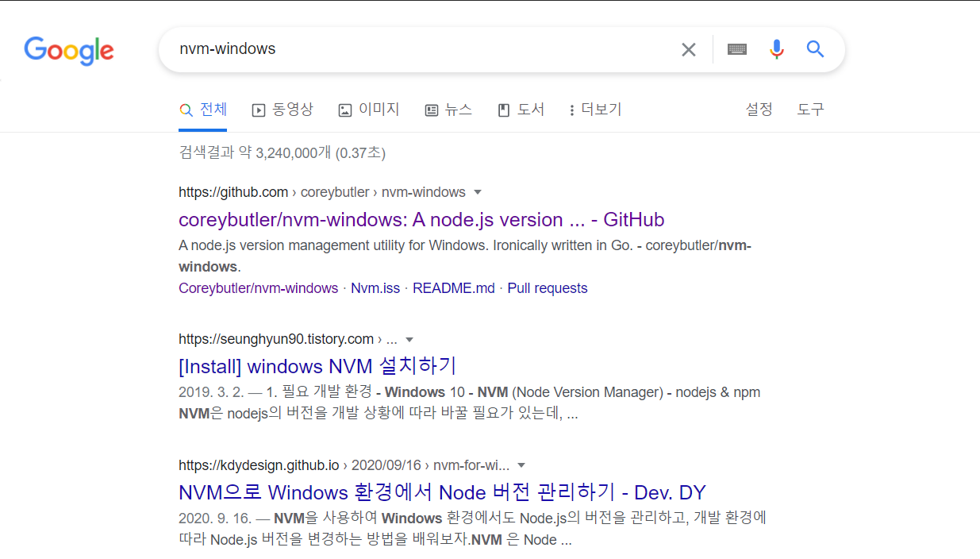The width and height of the screenshot is (980, 559).
Task: Expand dropdown arrow beside seunghyun90.tistory.com URL
Action: (409, 340)
